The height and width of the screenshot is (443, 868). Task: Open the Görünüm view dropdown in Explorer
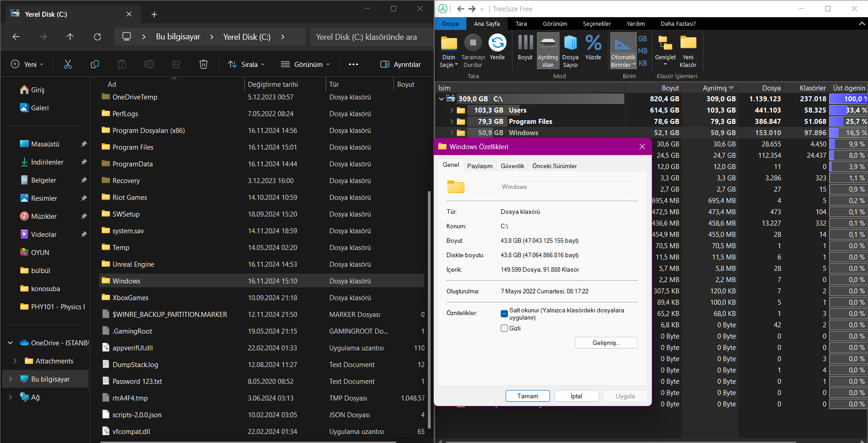tap(305, 64)
